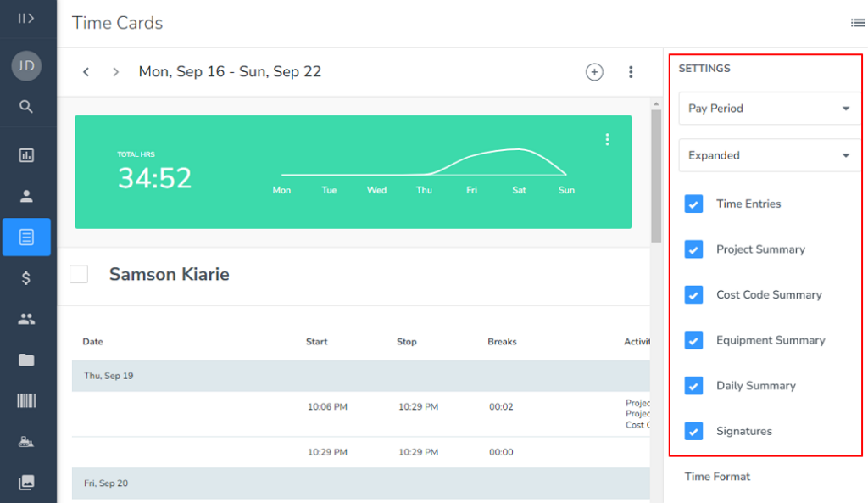Screen dimensions: 868x503
Task: Open the barcode icon in sidebar
Action: coord(26,400)
